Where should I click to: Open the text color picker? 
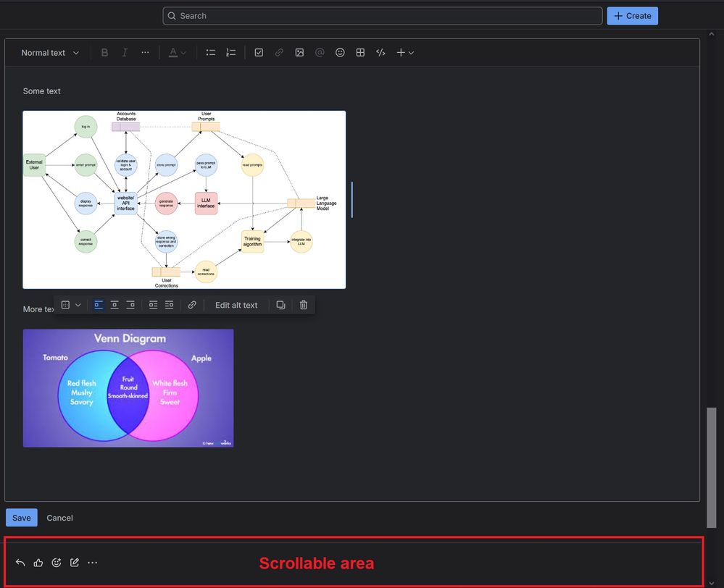177,53
